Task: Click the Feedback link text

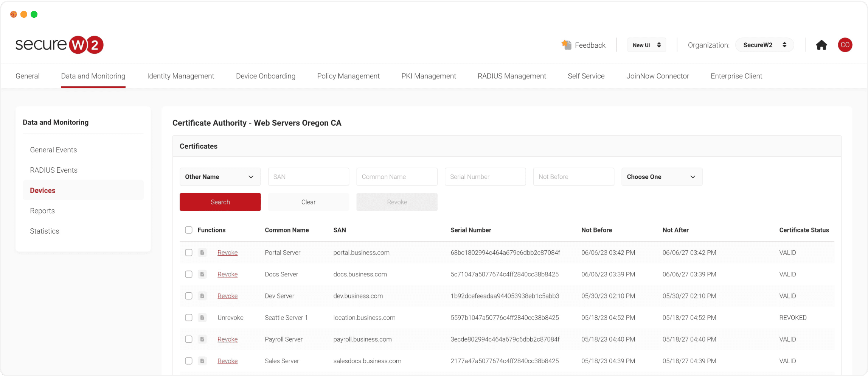Action: click(x=590, y=45)
